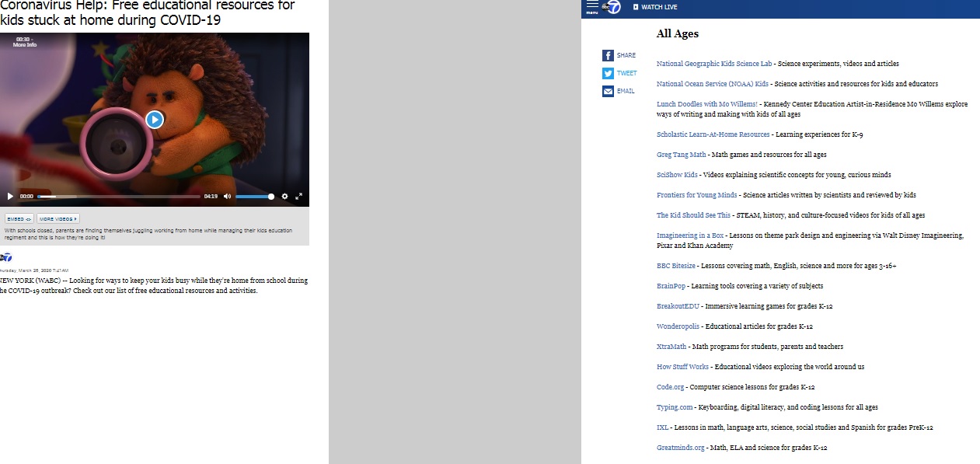
Task: Open the Scholastic Learn-At-Home Resources link
Action: click(713, 134)
